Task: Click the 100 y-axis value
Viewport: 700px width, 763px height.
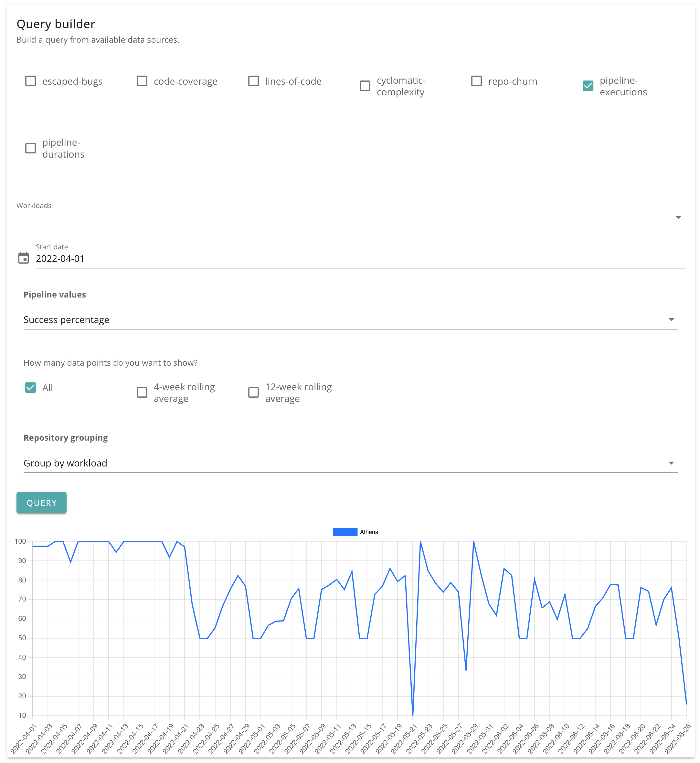Action: point(20,541)
